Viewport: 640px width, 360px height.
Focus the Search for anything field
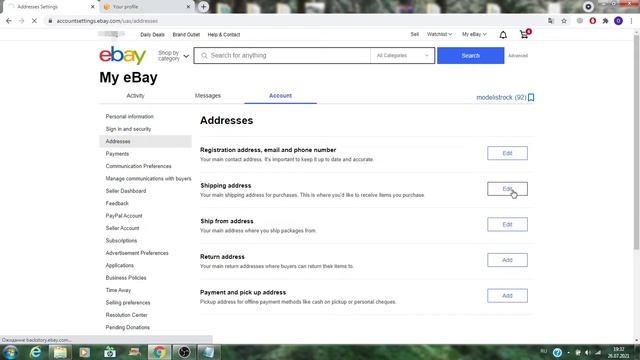tap(282, 56)
